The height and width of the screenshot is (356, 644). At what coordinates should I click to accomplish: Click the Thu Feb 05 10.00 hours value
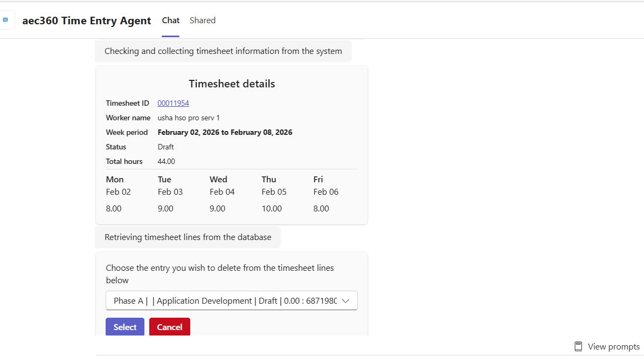(272, 208)
